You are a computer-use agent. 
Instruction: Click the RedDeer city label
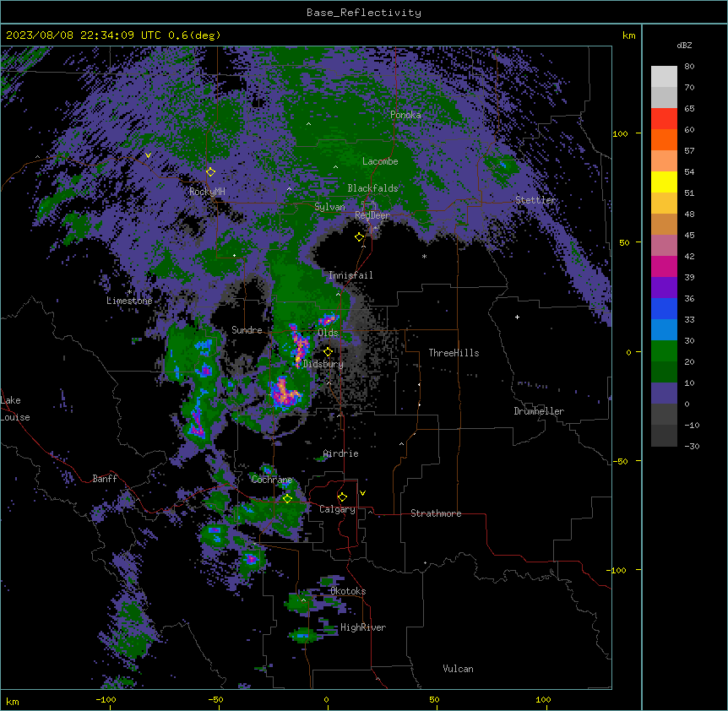[372, 215]
